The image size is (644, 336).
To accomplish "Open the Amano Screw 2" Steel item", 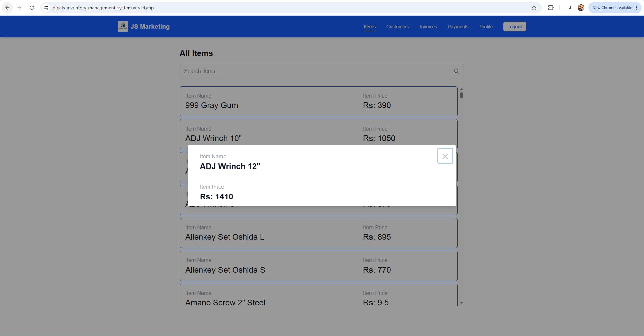I will pyautogui.click(x=318, y=295).
